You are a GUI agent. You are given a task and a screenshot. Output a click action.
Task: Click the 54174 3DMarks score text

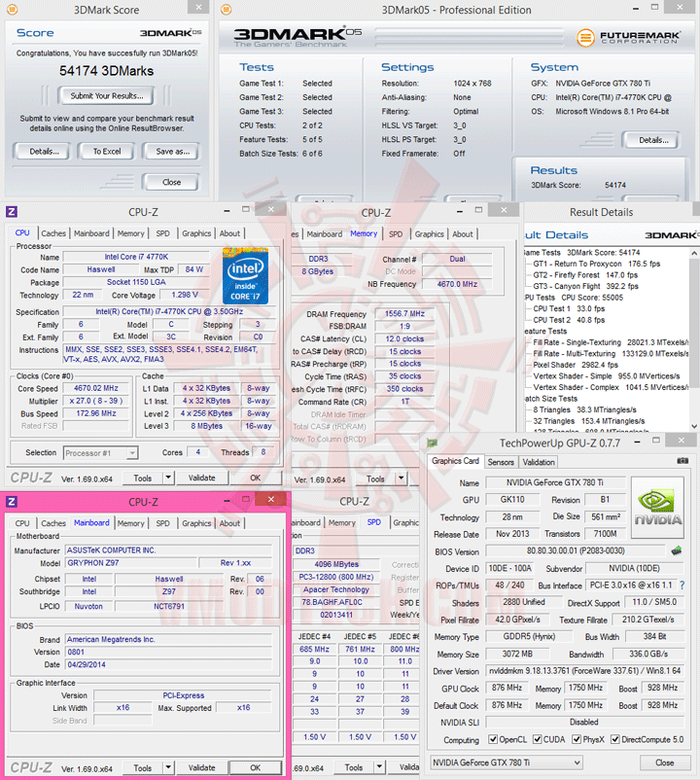click(x=106, y=71)
